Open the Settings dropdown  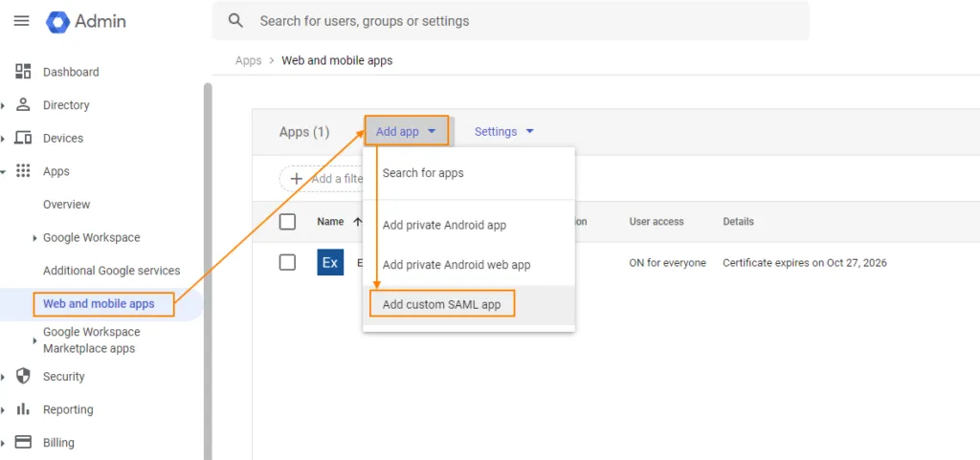coord(504,131)
